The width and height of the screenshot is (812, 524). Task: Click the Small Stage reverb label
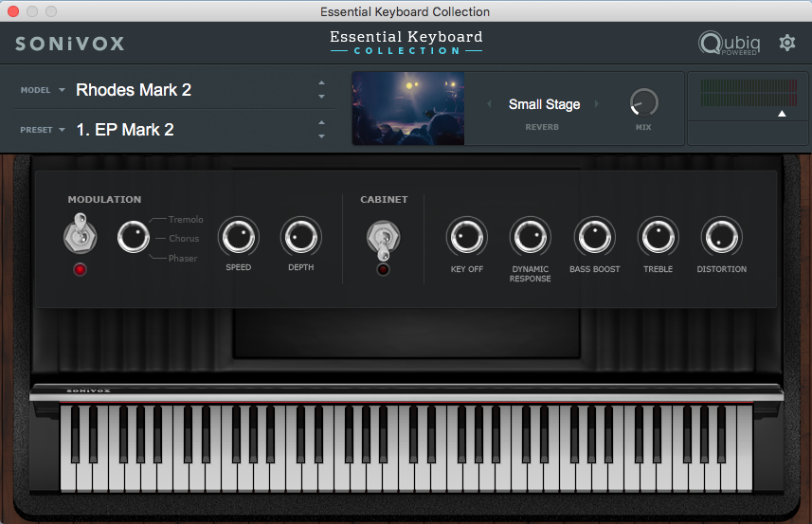[544, 104]
